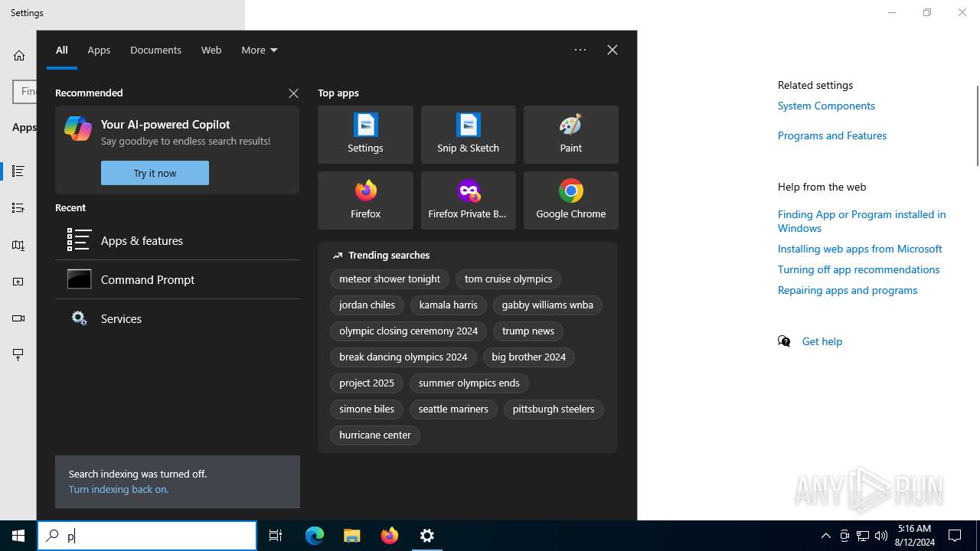Open search options ellipsis menu
980x551 pixels.
click(580, 50)
